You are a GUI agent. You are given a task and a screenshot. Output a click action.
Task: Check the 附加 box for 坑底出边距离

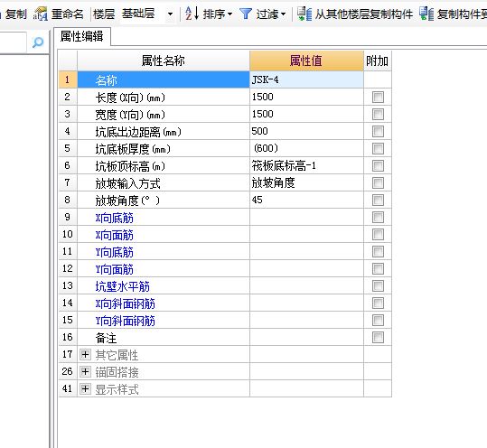378,131
